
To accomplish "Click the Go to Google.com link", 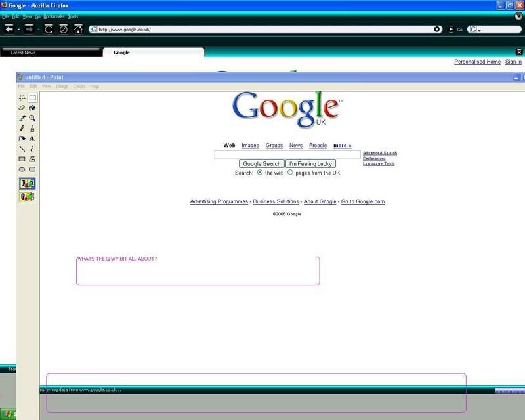I will tap(363, 201).
